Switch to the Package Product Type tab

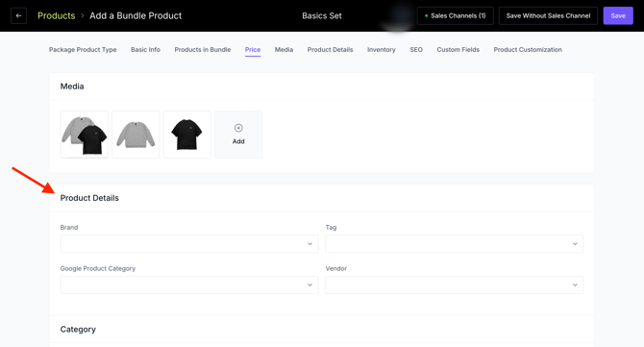[83, 50]
